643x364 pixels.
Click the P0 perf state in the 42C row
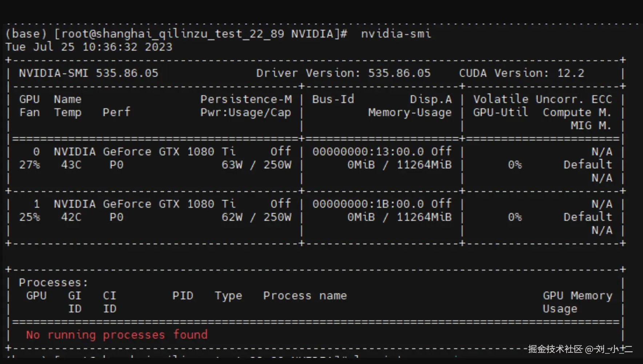coord(116,217)
